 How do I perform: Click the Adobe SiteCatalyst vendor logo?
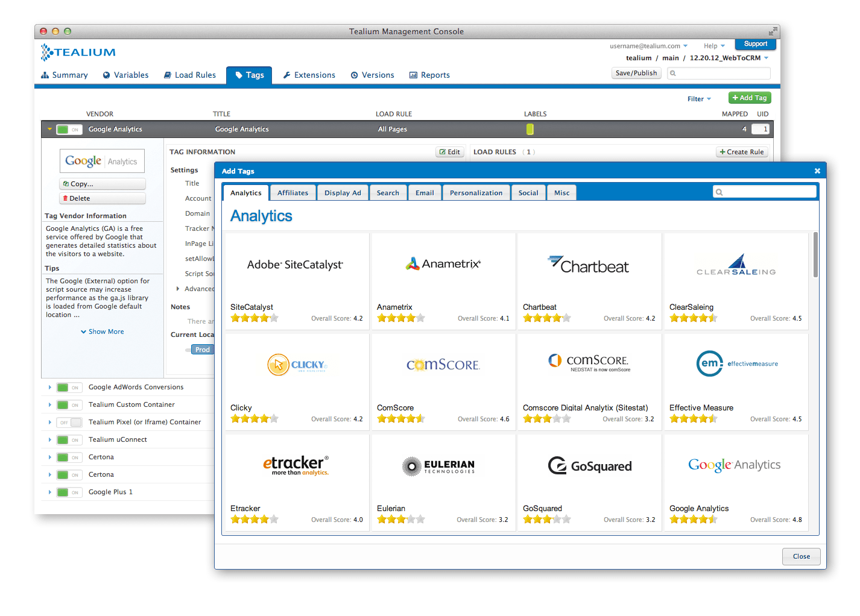pos(295,265)
